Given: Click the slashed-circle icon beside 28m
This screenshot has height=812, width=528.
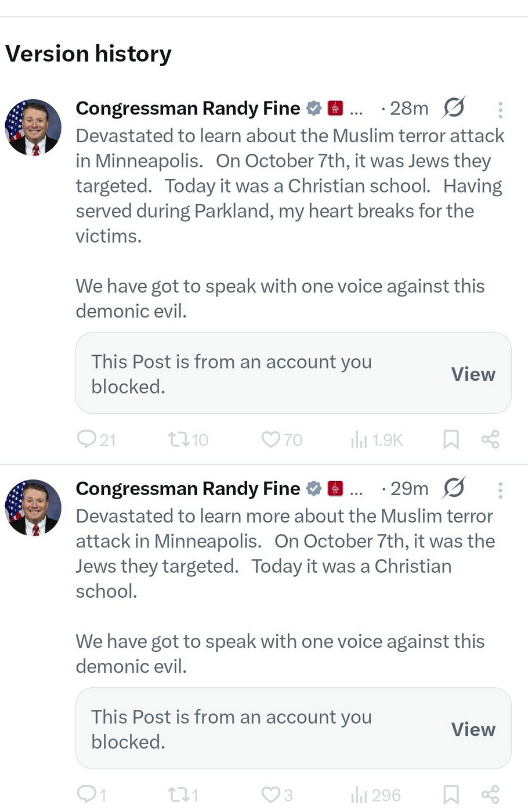Looking at the screenshot, I should tap(454, 108).
